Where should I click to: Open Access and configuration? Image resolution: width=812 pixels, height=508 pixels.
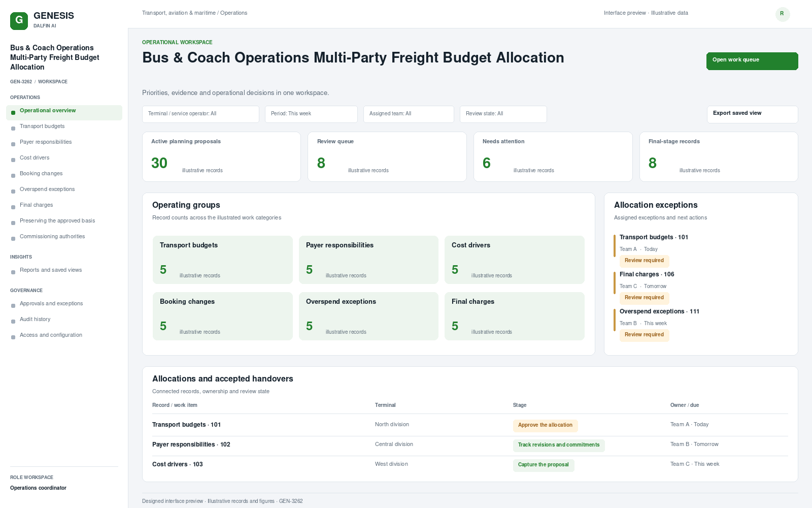coord(64,337)
